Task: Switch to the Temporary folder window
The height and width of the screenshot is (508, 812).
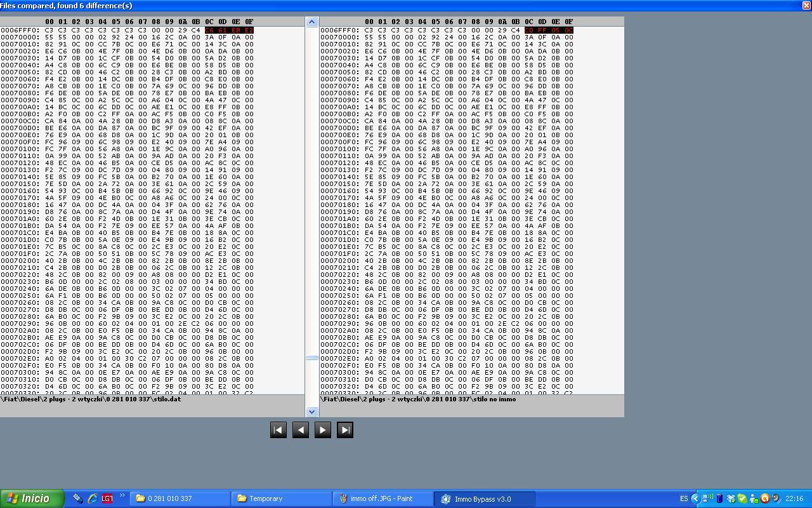Action: coord(282,498)
